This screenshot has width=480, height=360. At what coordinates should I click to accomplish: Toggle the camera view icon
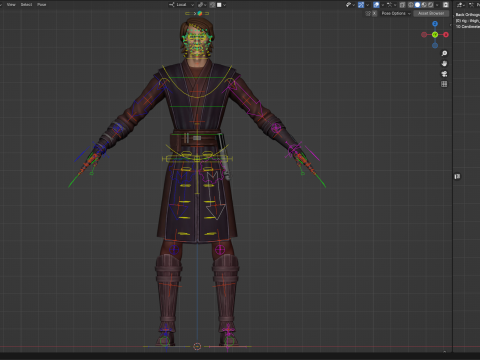pyautogui.click(x=444, y=74)
